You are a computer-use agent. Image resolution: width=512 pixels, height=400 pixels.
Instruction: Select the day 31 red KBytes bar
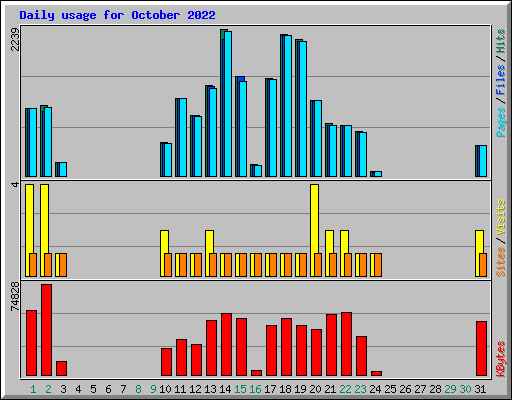pos(481,349)
